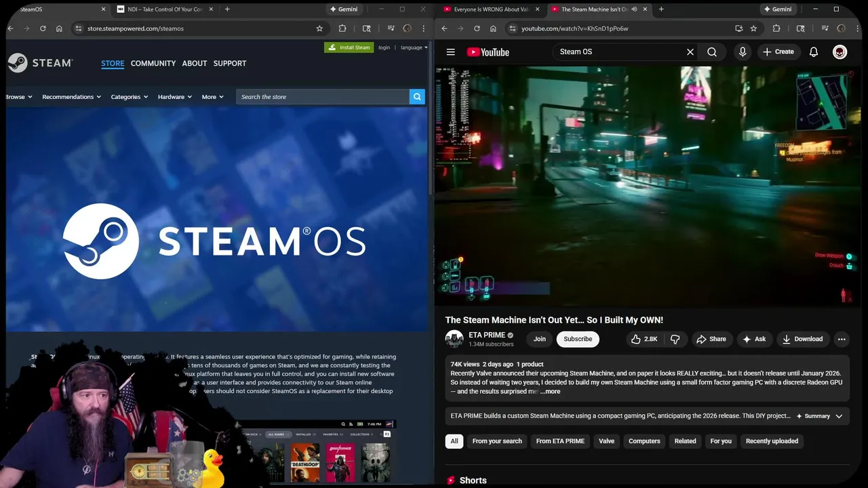Mute the Steam Machine tab audio icon
This screenshot has width=868, height=488.
click(634, 9)
